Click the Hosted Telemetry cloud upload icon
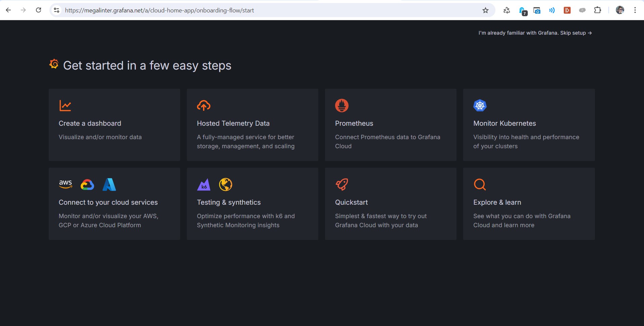 pos(204,106)
